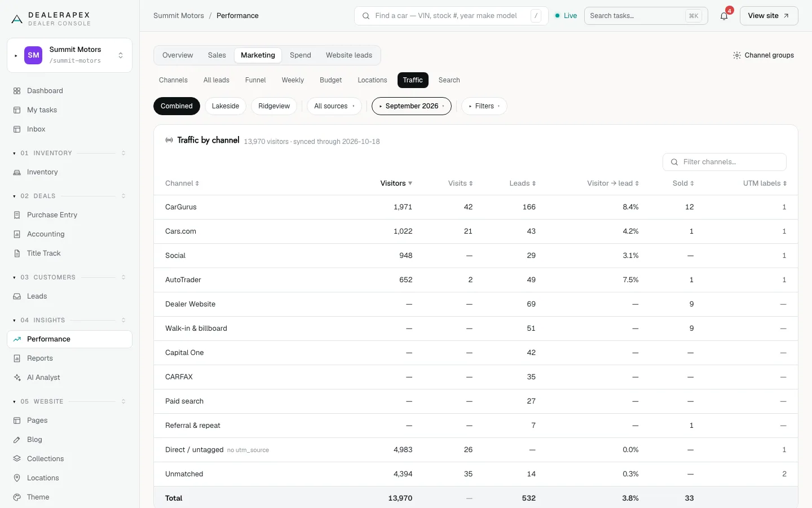Switch to the Spend tab
The image size is (812, 508).
point(301,55)
